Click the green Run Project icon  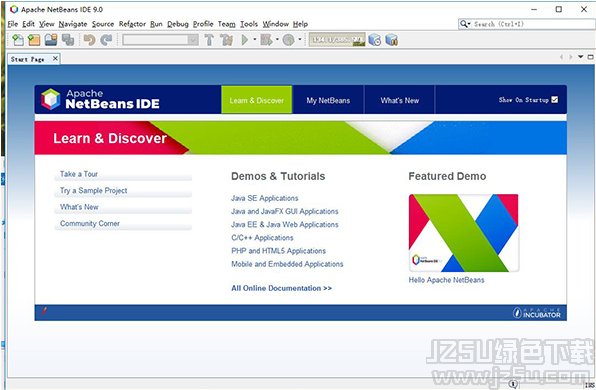click(x=245, y=40)
